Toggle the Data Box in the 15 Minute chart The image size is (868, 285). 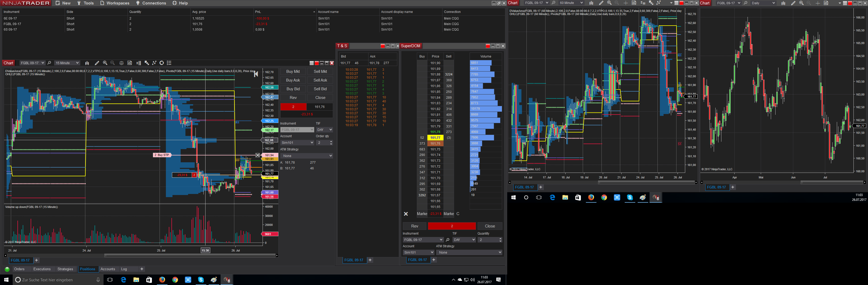point(130,63)
